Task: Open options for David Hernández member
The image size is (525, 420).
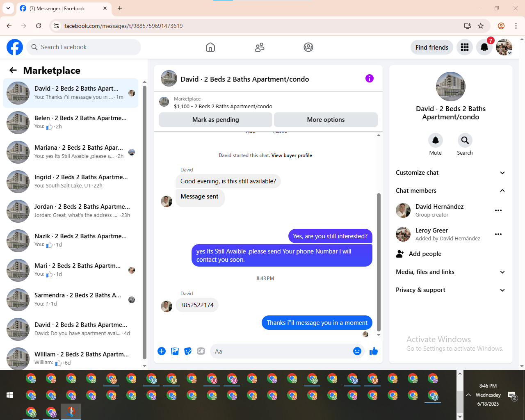Action: (498, 210)
